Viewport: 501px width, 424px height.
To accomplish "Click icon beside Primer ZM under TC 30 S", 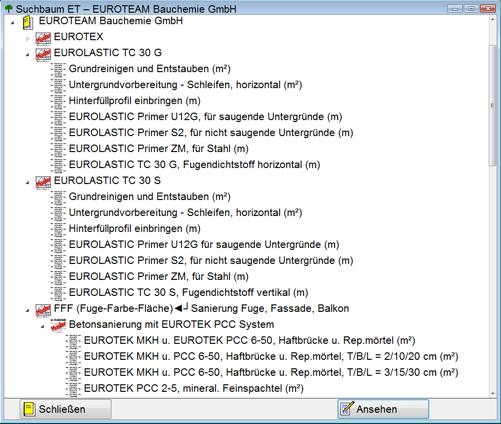I will point(58,278).
